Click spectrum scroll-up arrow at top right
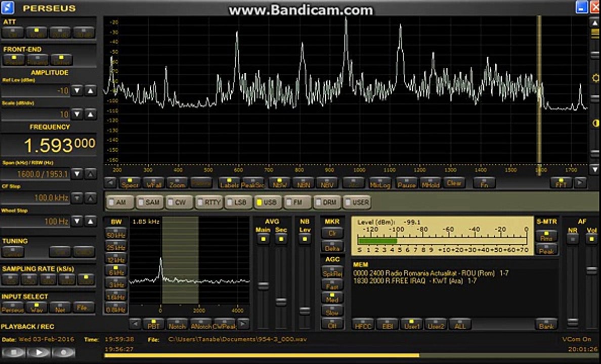 595,23
